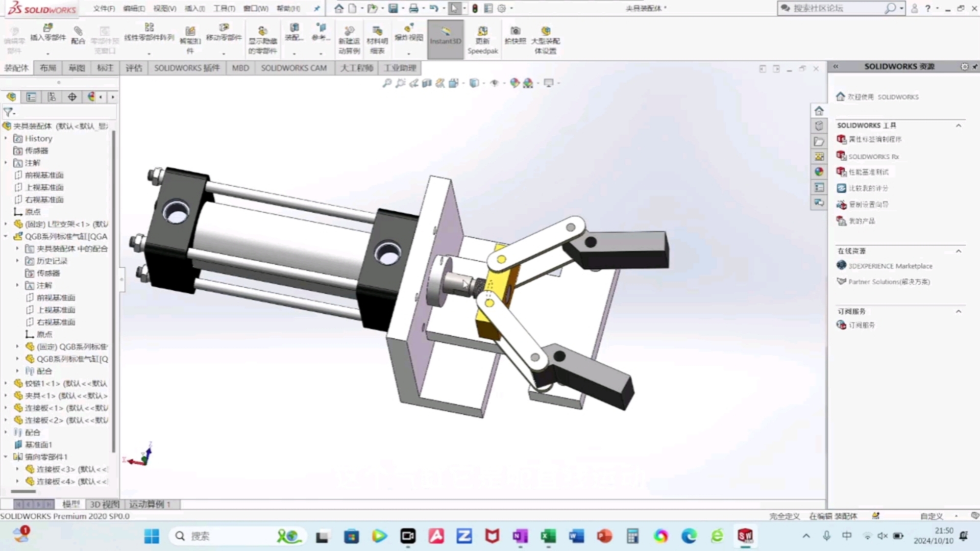Image resolution: width=980 pixels, height=551 pixels.
Task: Open the Appearances color ball in task pane
Action: [x=819, y=172]
